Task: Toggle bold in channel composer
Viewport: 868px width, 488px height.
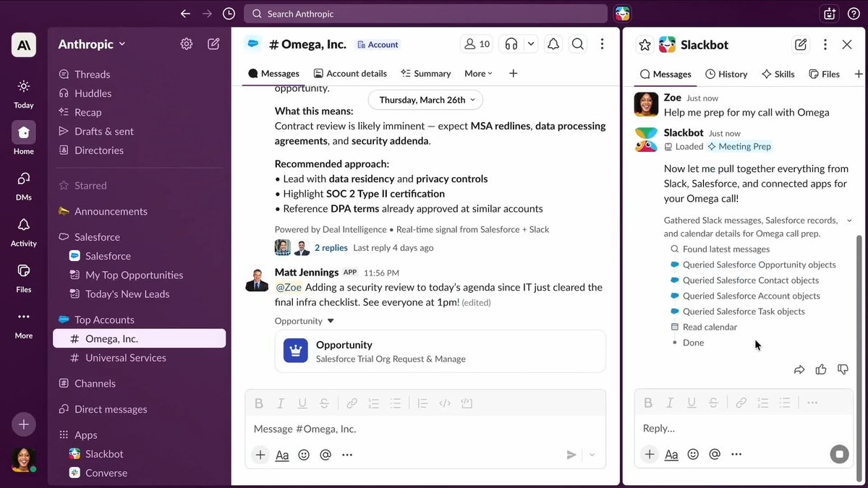Action: click(x=259, y=403)
